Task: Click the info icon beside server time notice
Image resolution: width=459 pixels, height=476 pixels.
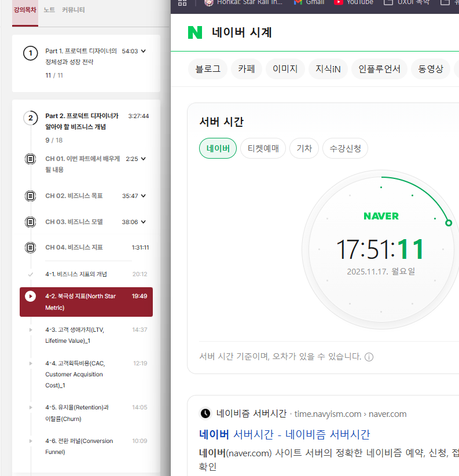Action: point(369,357)
